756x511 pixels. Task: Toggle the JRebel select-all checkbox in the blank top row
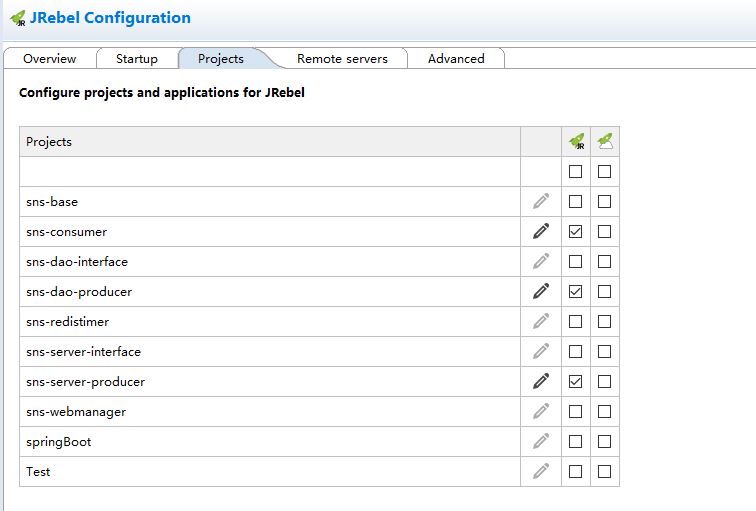[x=575, y=171]
